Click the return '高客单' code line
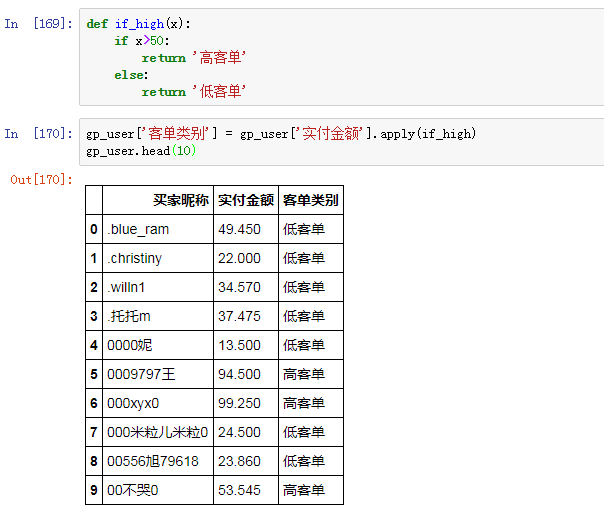Image resolution: width=604 pixels, height=516 pixels. tap(193, 58)
